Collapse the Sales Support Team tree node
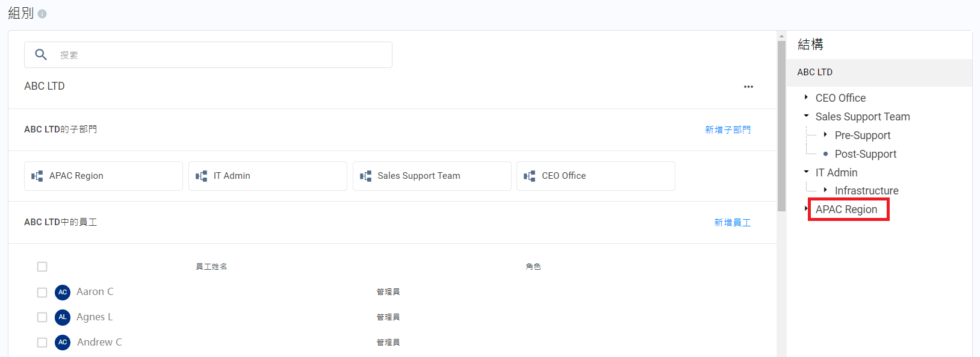 click(x=806, y=116)
